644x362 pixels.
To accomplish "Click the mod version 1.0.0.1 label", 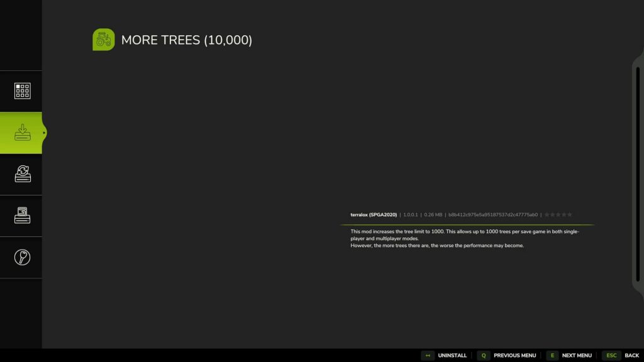I will (411, 214).
